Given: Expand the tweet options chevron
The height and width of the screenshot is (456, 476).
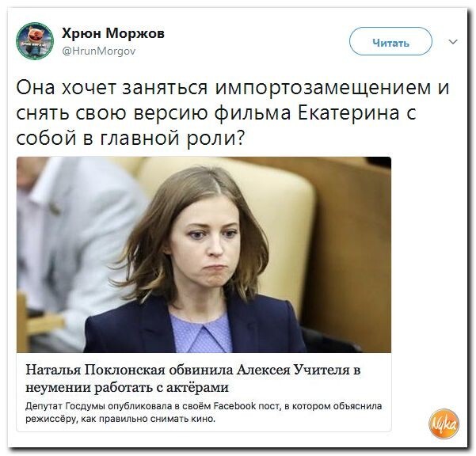Looking at the screenshot, I should point(452,42).
